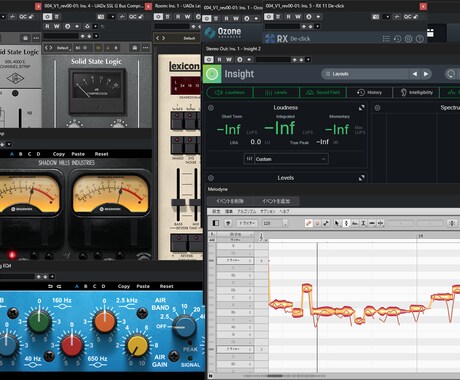Click Reset in the blue EQ plugin bar
460x380 pixels.
tap(166, 286)
